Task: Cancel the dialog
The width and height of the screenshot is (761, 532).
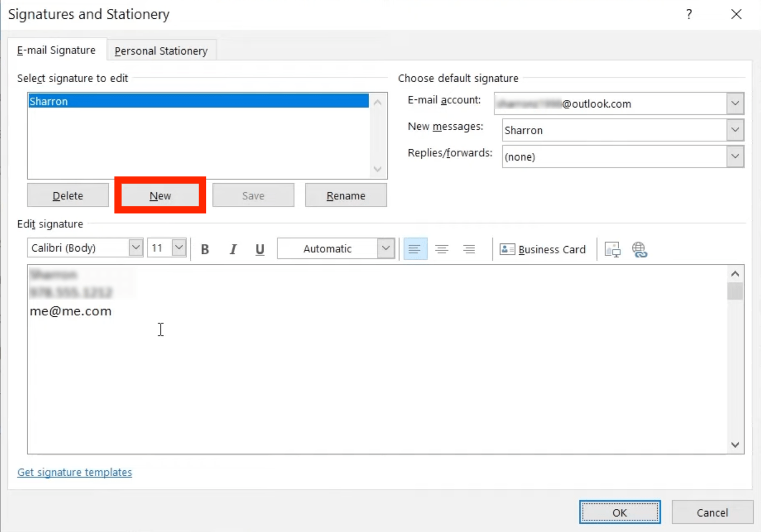Action: point(712,512)
